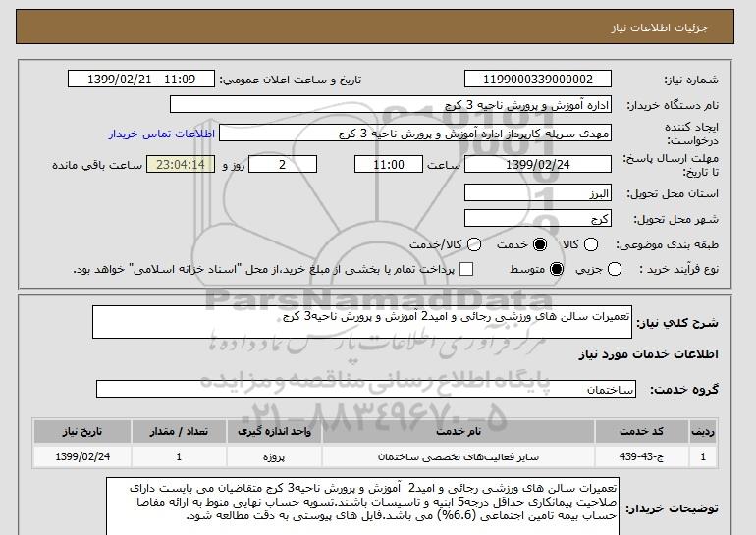Click the deadline hour field 11:00
Image resolution: width=756 pixels, height=535 pixels.
(x=389, y=164)
